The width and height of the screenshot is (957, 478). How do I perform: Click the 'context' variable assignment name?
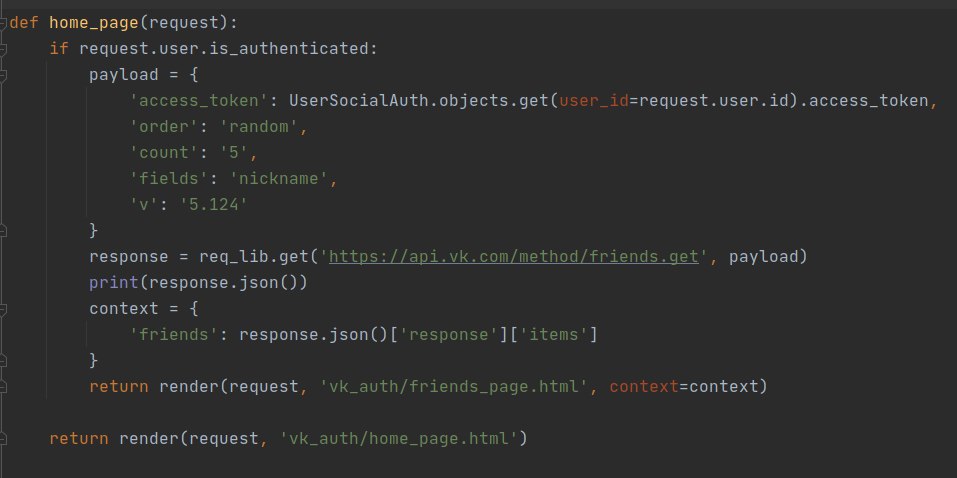(124, 308)
